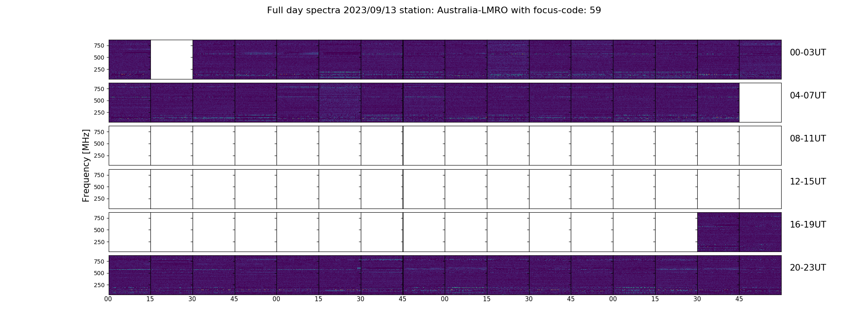Click the first spectrogram panel of the 20-23UT row
This screenshot has height=331, width=868.
point(129,275)
